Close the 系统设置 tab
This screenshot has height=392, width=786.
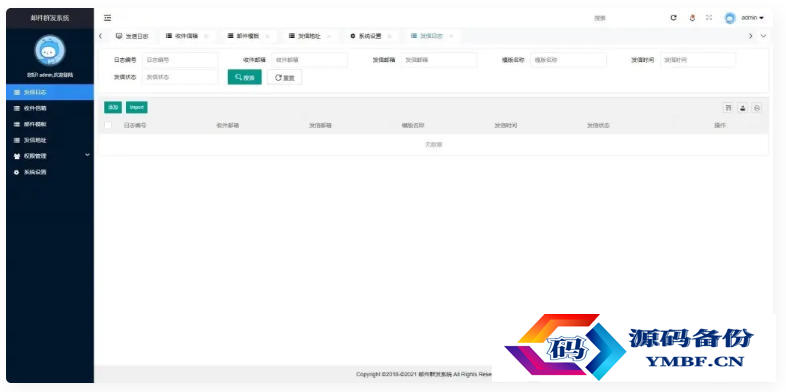pos(389,36)
